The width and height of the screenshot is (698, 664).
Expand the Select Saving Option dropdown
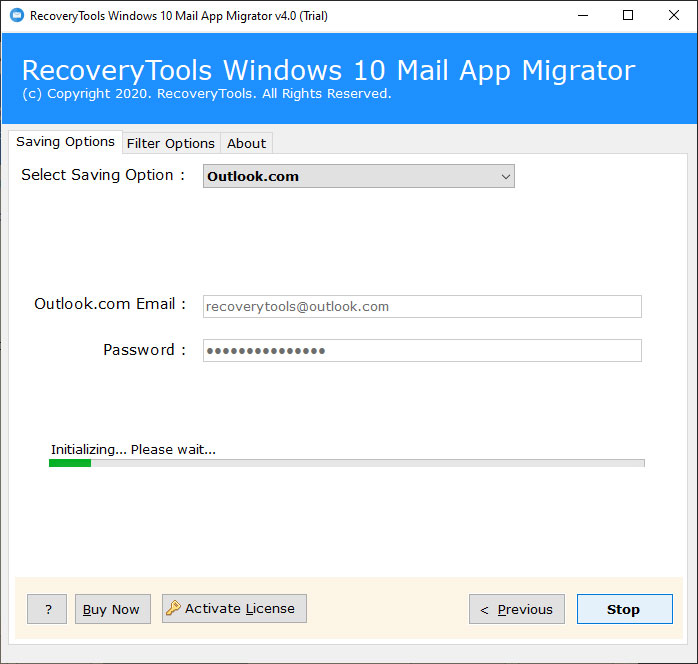pos(359,176)
